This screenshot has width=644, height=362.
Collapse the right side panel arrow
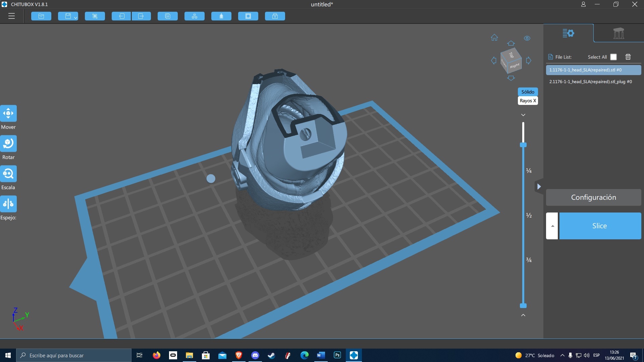click(x=539, y=187)
